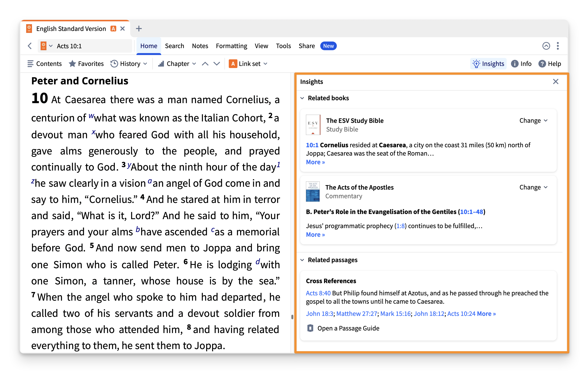Collapse the toolbar with circled arrow icon
588x373 pixels.
click(546, 46)
